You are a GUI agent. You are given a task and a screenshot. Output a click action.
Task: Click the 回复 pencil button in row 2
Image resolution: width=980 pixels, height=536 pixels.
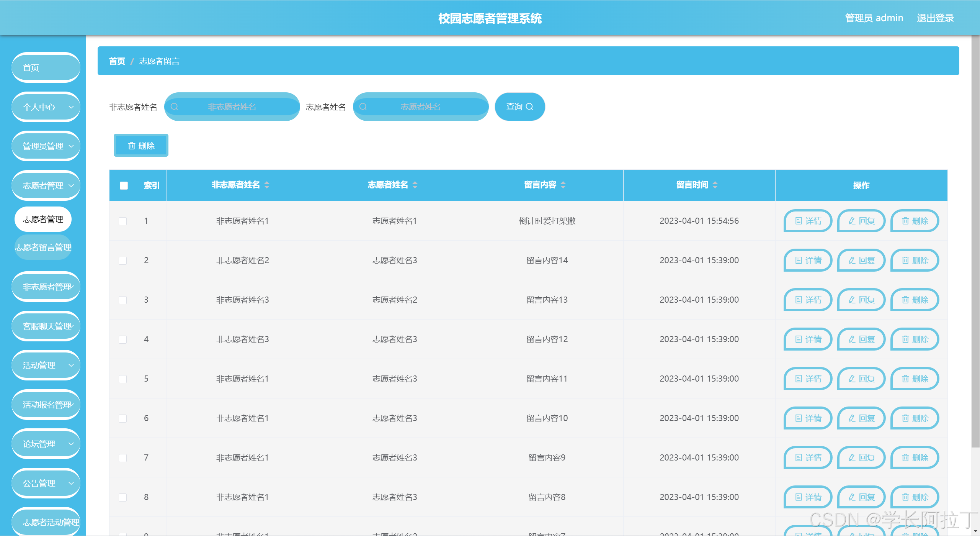pyautogui.click(x=861, y=261)
